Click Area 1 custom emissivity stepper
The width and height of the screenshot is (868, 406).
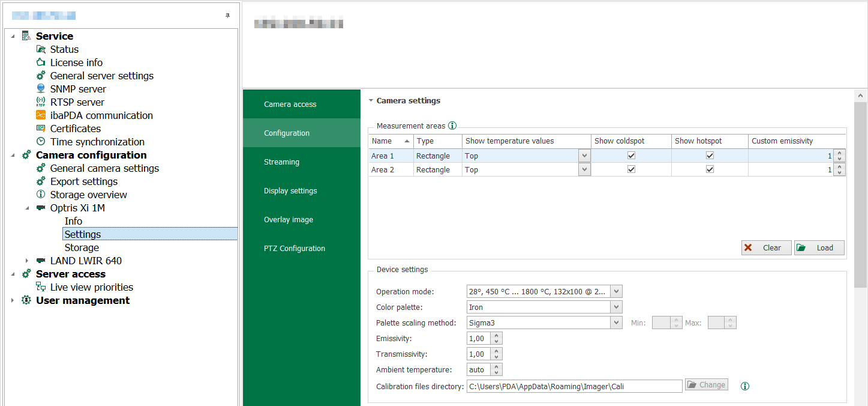[840, 156]
